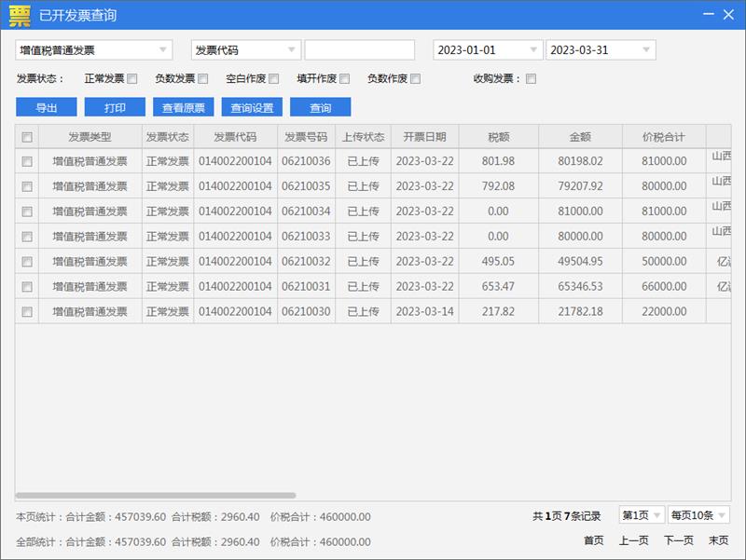Select the row for invoice 06210036

pyautogui.click(x=27, y=161)
